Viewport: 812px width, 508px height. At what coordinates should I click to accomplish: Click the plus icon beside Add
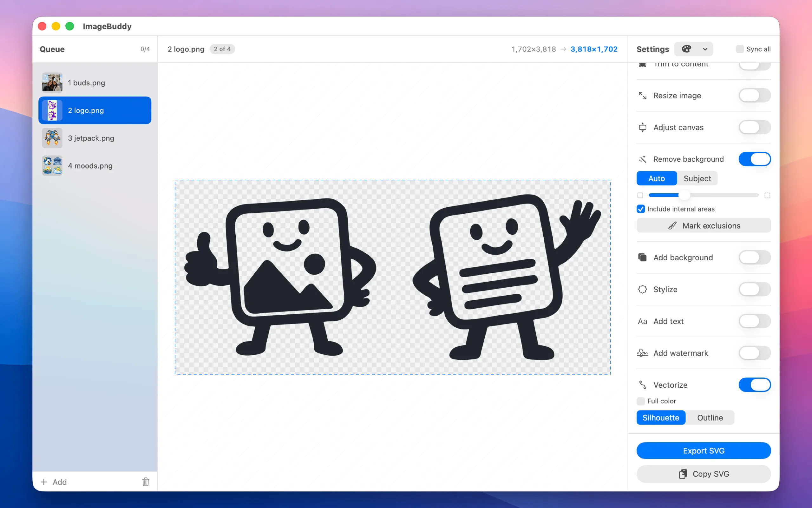coord(44,482)
